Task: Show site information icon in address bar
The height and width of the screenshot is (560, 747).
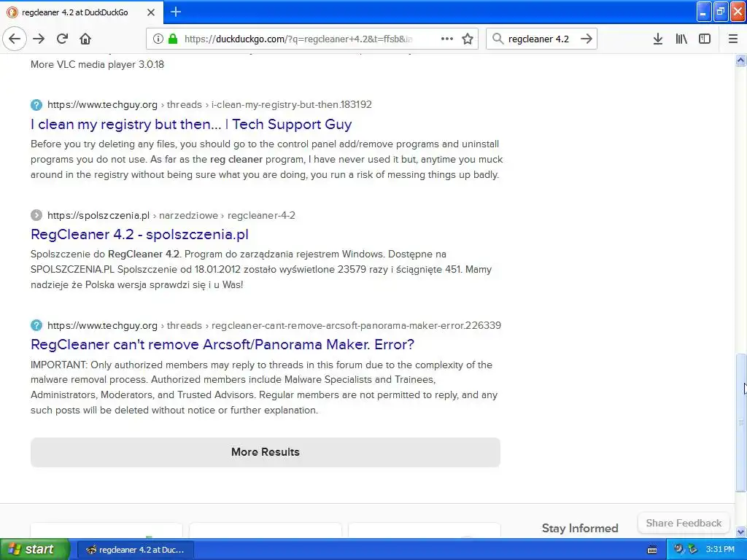Action: click(158, 39)
